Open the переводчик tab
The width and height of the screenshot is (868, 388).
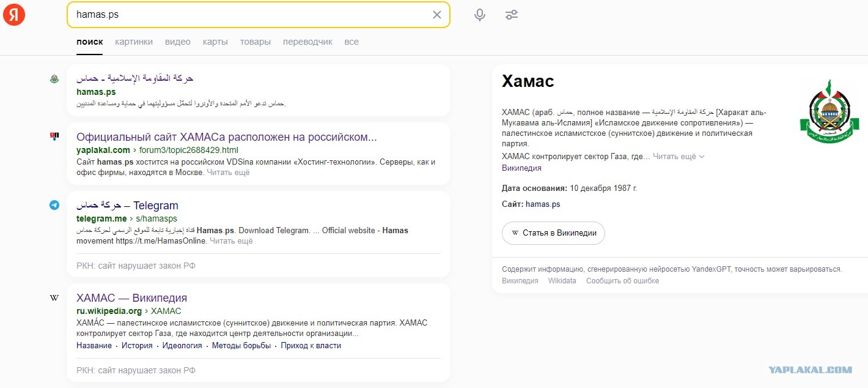(x=307, y=42)
